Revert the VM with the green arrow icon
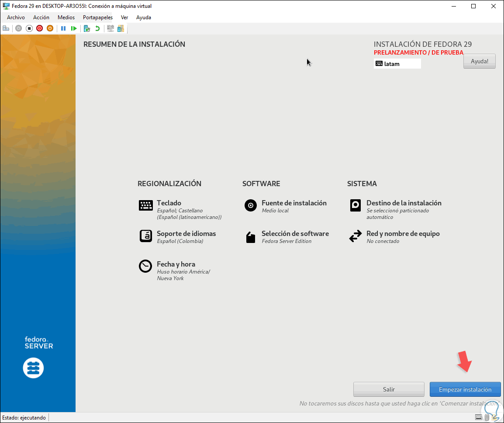The height and width of the screenshot is (423, 504). click(x=97, y=29)
